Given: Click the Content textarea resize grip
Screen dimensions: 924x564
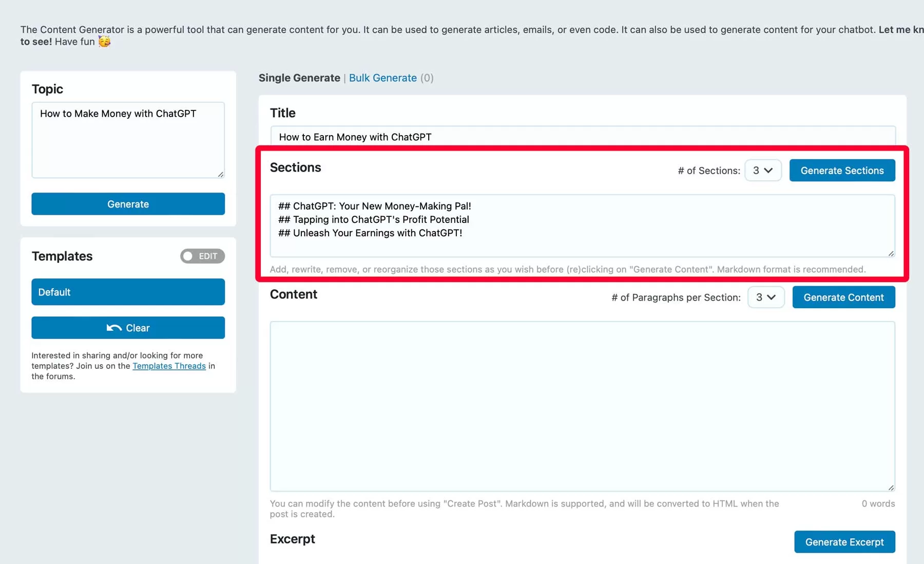Looking at the screenshot, I should point(891,487).
